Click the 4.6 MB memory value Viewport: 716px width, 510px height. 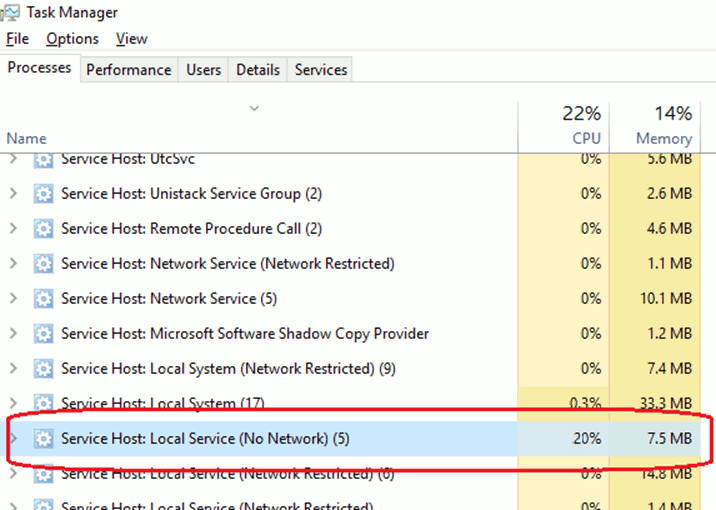coord(669,228)
